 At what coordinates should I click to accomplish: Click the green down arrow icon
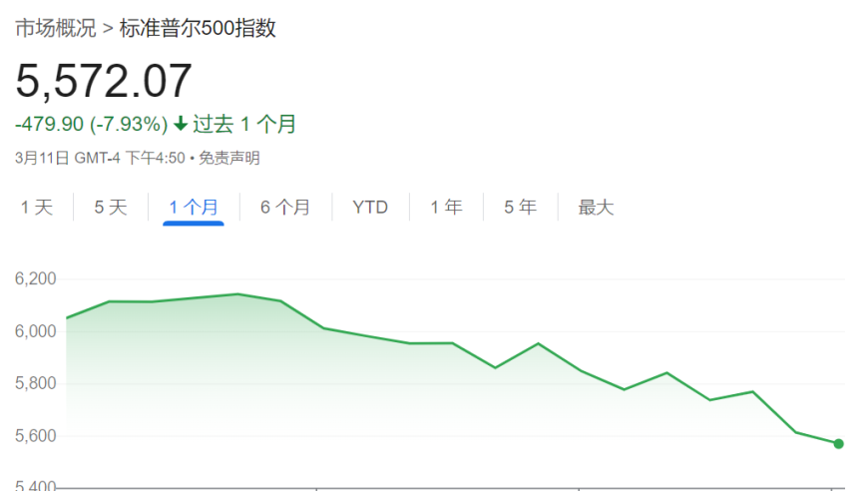tap(181, 124)
